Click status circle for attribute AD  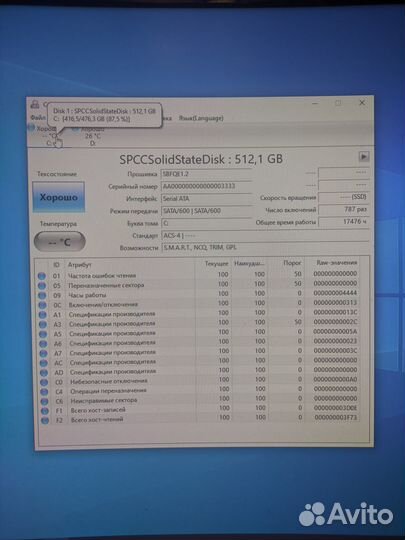pos(44,373)
